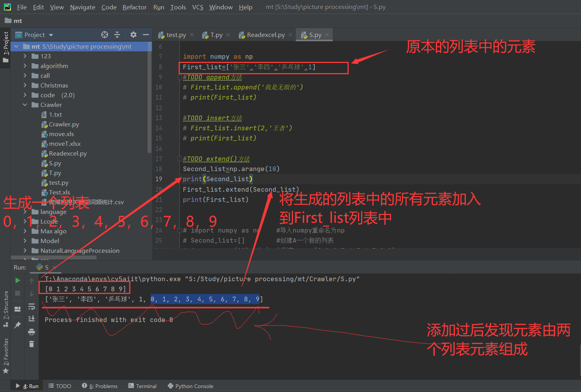Screen dimensions: 581x392
Task: Open the Python Console tool window
Action: point(190,386)
